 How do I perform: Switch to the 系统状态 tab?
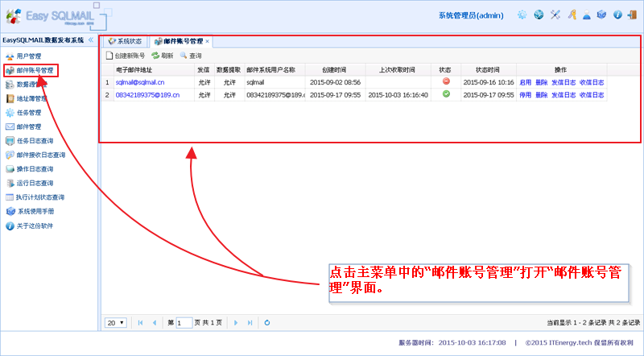125,41
